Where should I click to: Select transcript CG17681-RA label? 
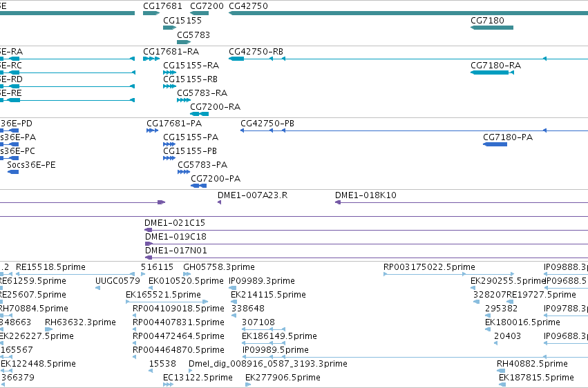[171, 51]
